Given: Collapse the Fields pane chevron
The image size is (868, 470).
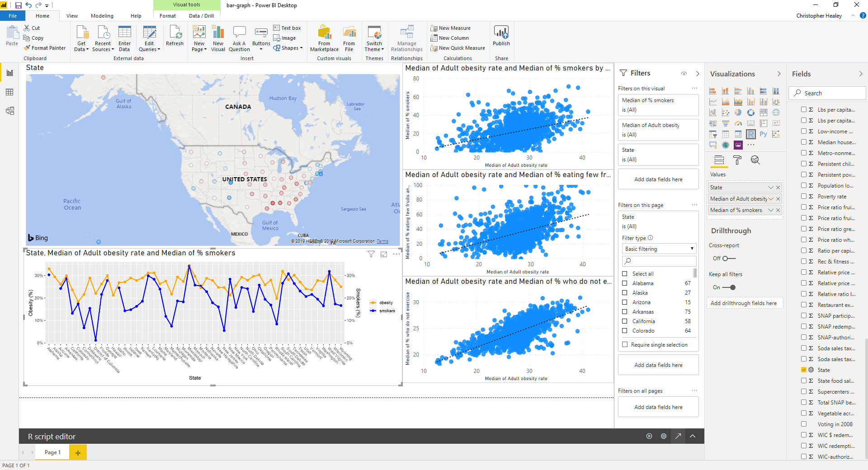Looking at the screenshot, I should point(861,74).
